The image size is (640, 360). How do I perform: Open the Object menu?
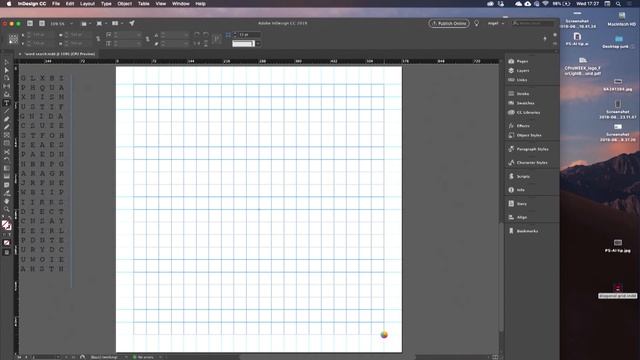124,4
